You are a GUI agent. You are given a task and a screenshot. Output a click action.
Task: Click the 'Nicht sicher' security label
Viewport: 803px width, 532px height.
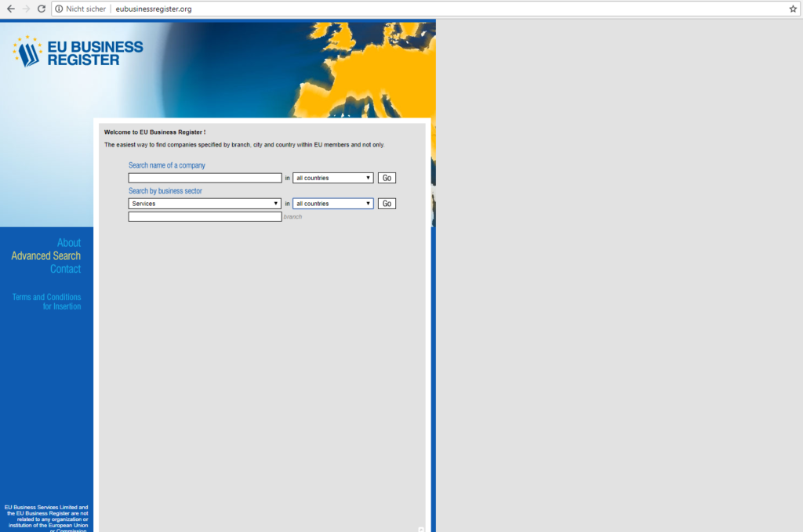point(85,9)
